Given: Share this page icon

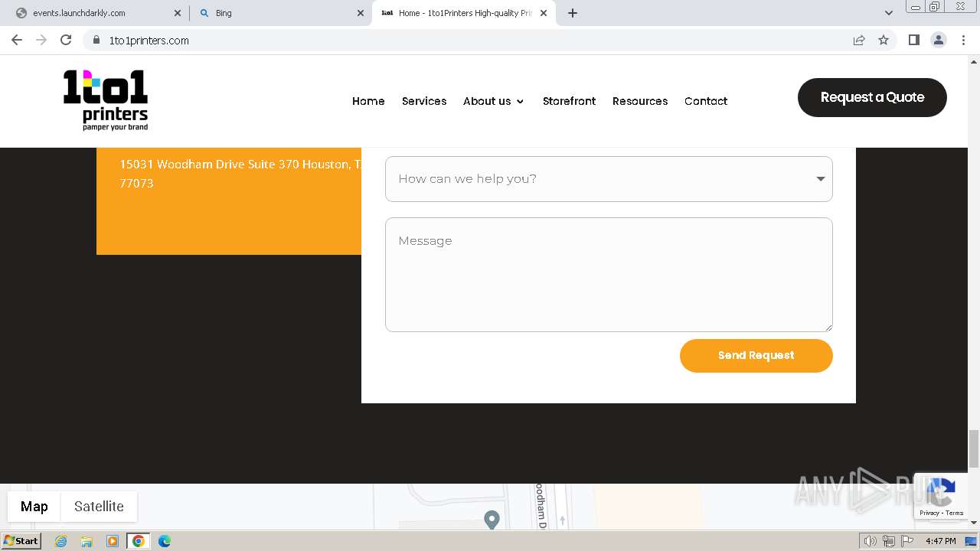Looking at the screenshot, I should coord(859,41).
